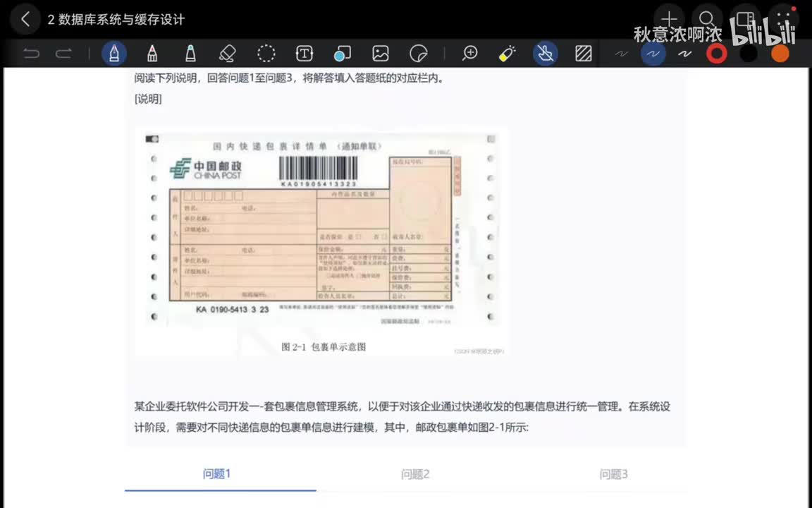Click the caption 图2-1 包裹单示意图

coord(323,347)
